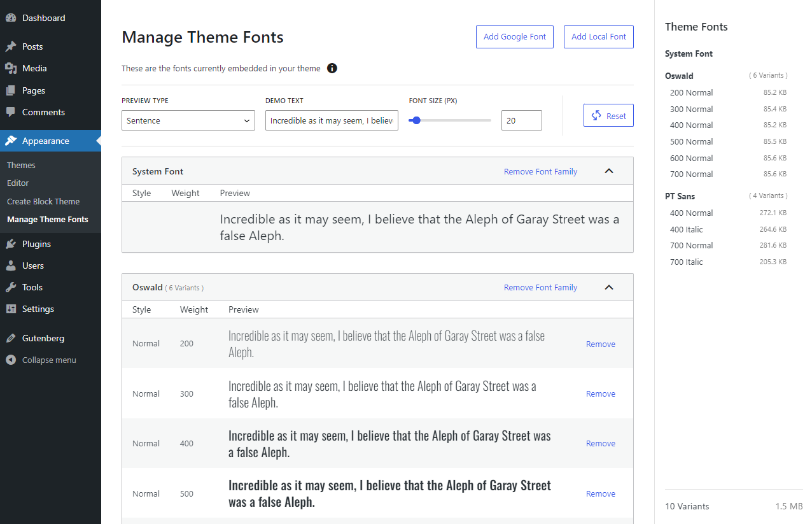The image size is (812, 524).
Task: Click the Add Local Font button
Action: pyautogui.click(x=598, y=37)
